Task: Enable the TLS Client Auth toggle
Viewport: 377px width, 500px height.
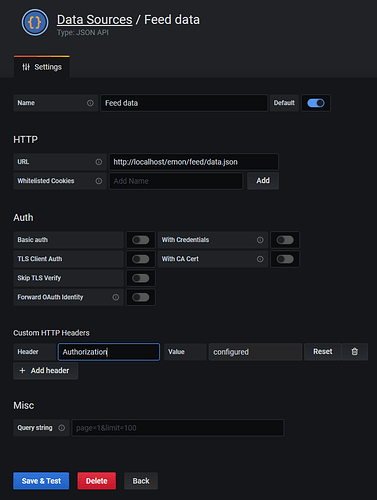Action: pyautogui.click(x=141, y=259)
